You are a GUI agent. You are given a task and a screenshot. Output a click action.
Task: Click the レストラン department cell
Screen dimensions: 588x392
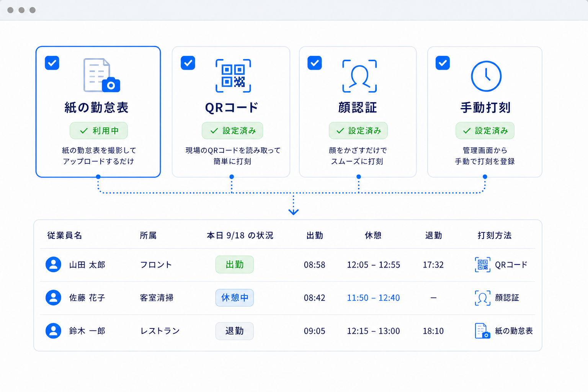(x=160, y=331)
